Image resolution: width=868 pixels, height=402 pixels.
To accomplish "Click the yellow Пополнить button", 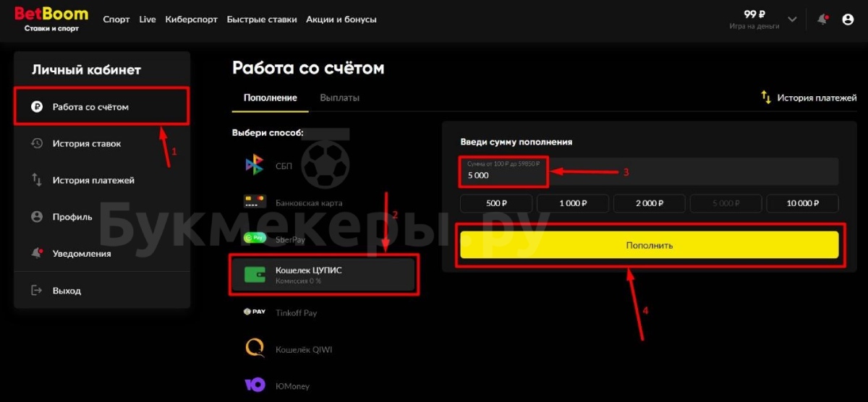I will click(649, 245).
